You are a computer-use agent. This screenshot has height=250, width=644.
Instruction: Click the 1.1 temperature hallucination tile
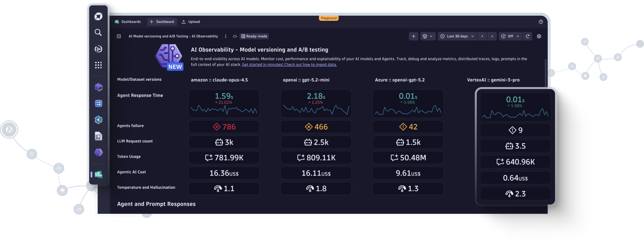(x=224, y=189)
